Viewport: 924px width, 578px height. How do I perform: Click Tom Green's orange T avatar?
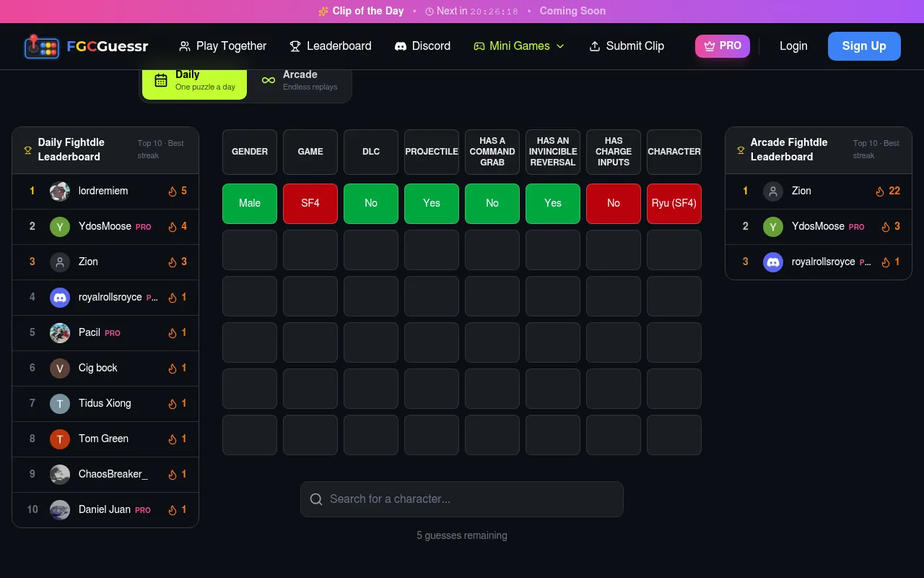click(x=60, y=439)
